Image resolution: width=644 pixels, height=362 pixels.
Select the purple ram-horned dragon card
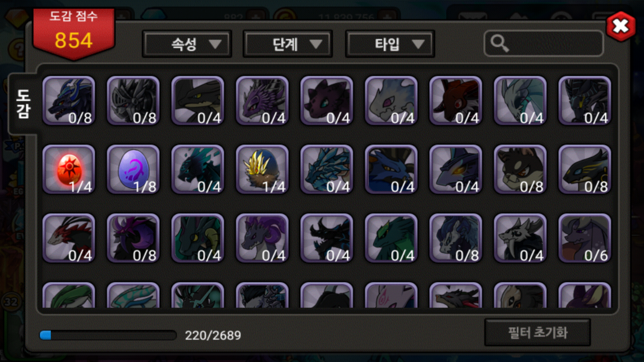coord(262,238)
